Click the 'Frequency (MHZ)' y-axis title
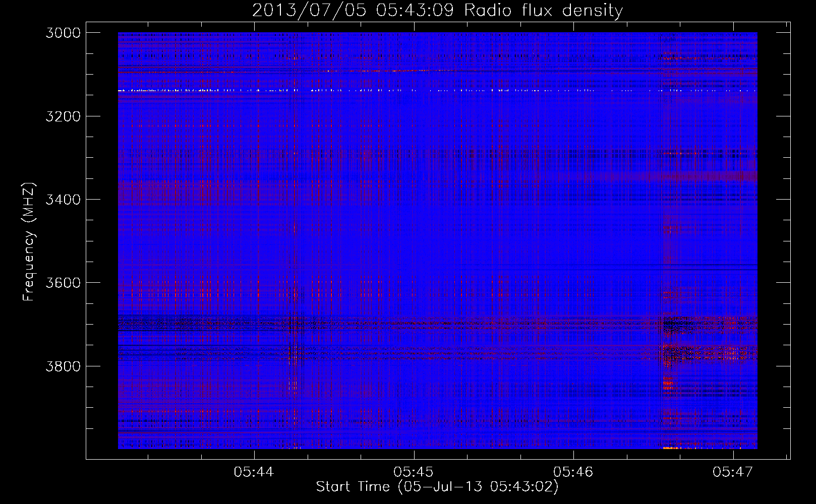 [x=29, y=242]
